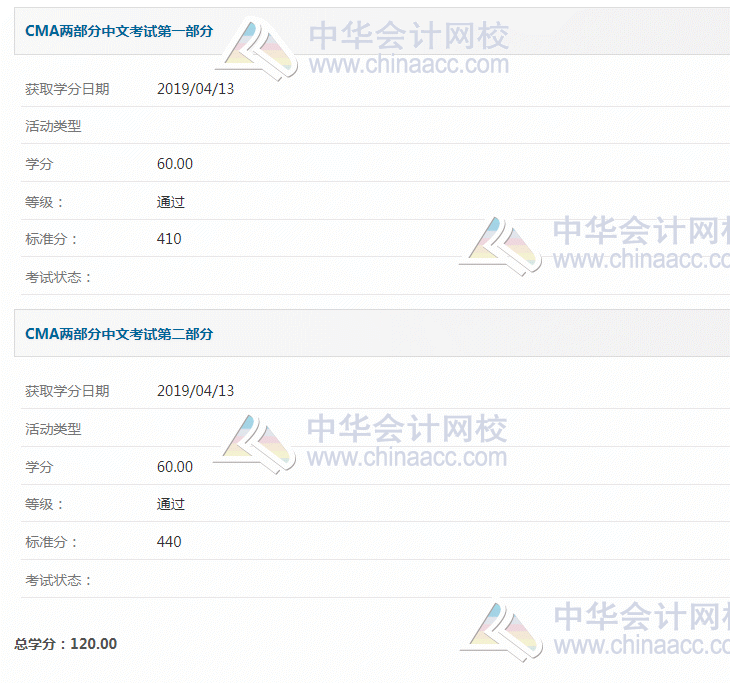Click the 获取学分日期 label in the second part
Viewport: 730px width, 683px height.
[67, 391]
